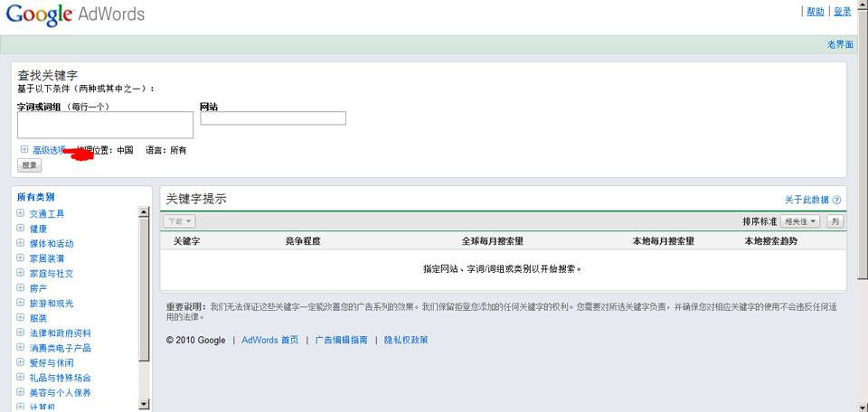
Task: Select the 旅游和观光 category
Action: point(52,304)
